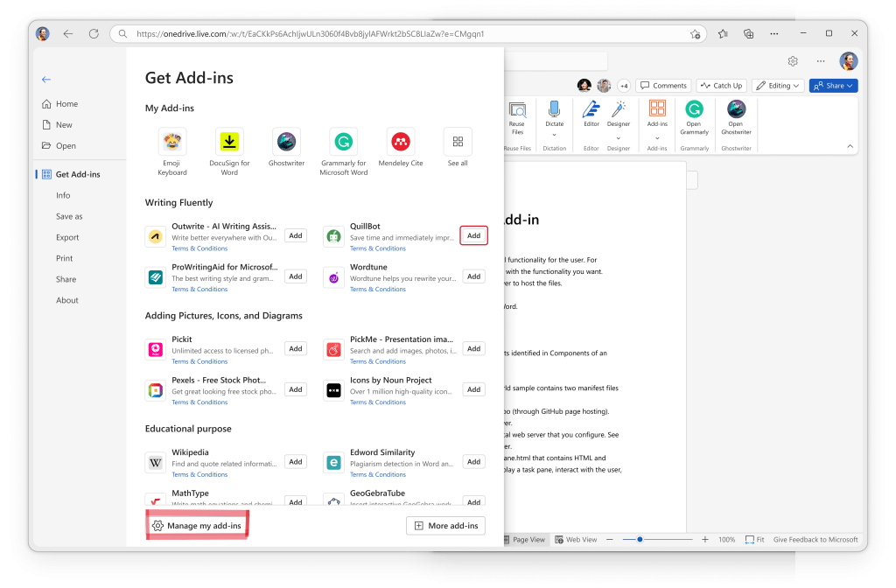Select Open in the backstage menu
896x588 pixels.
[x=59, y=146]
